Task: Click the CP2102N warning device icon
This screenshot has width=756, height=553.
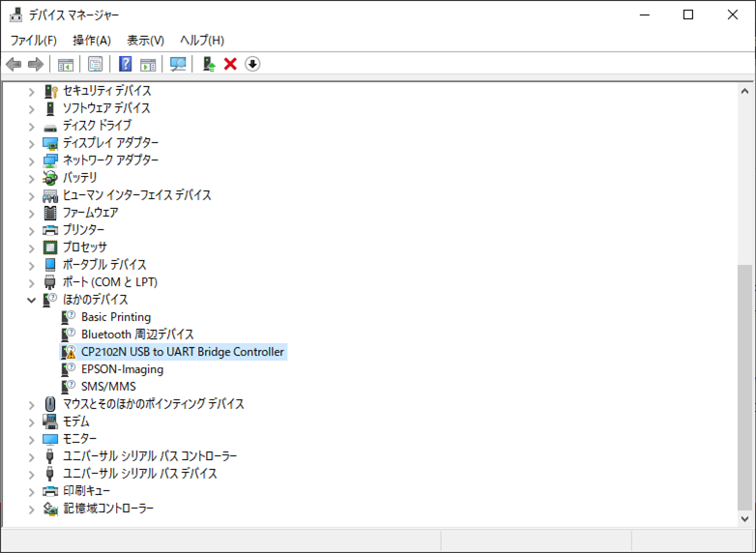Action: pyautogui.click(x=69, y=352)
